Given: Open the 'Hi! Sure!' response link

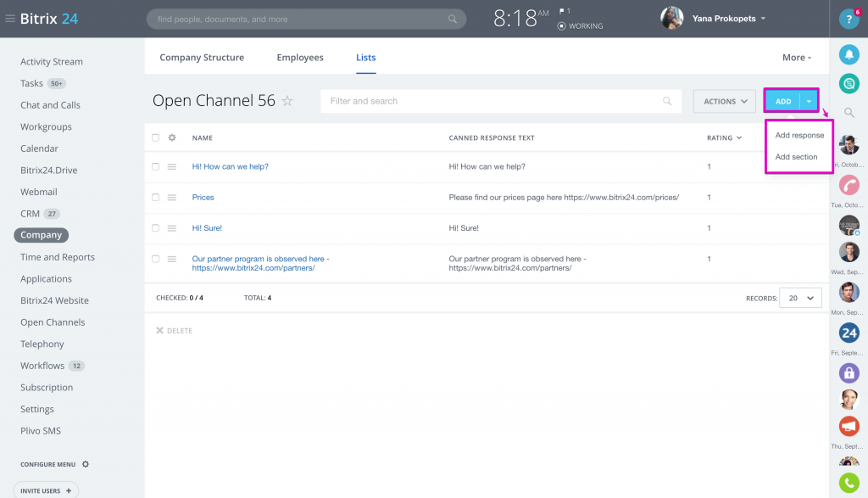Looking at the screenshot, I should (x=207, y=228).
